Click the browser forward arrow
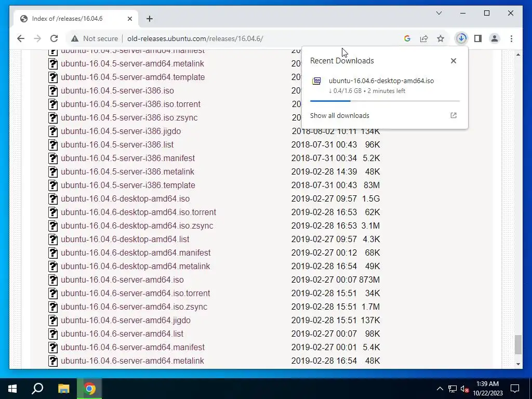This screenshot has width=532, height=399. coord(37,38)
